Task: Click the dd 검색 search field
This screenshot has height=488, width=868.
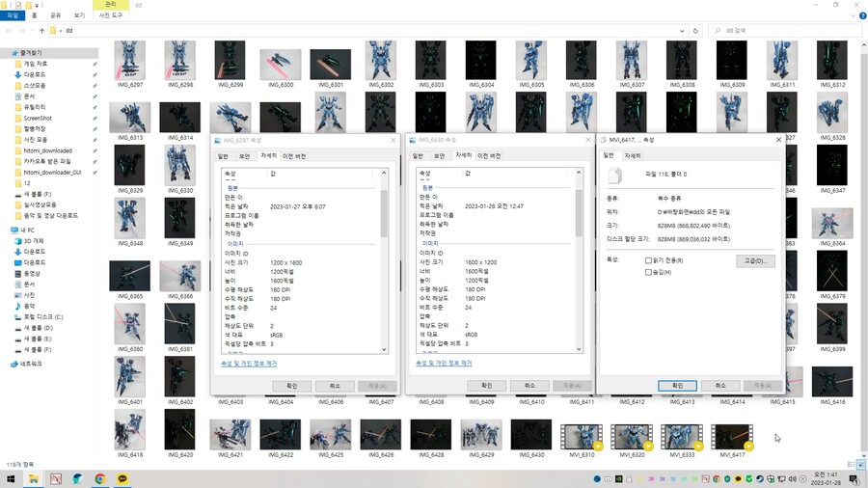Action: point(783,31)
